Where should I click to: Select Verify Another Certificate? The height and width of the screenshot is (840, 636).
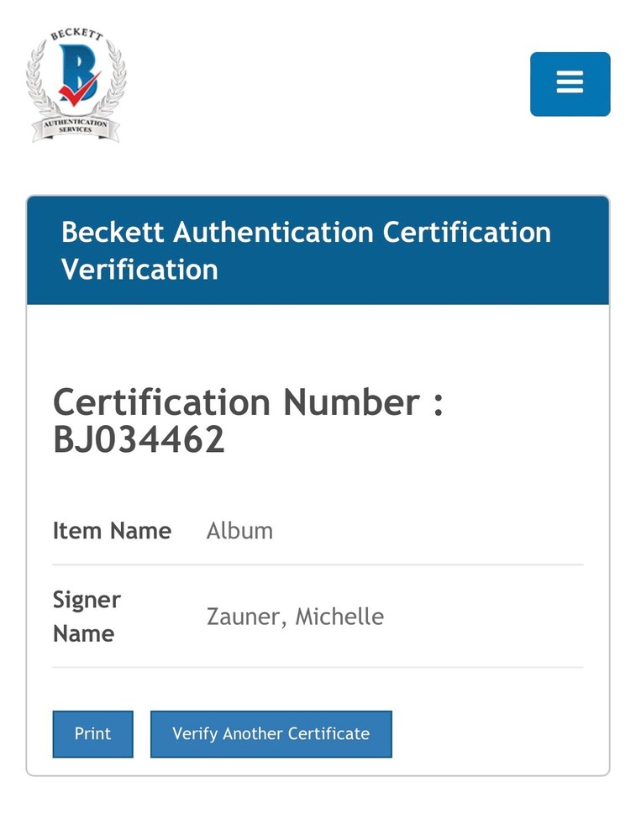point(271,733)
